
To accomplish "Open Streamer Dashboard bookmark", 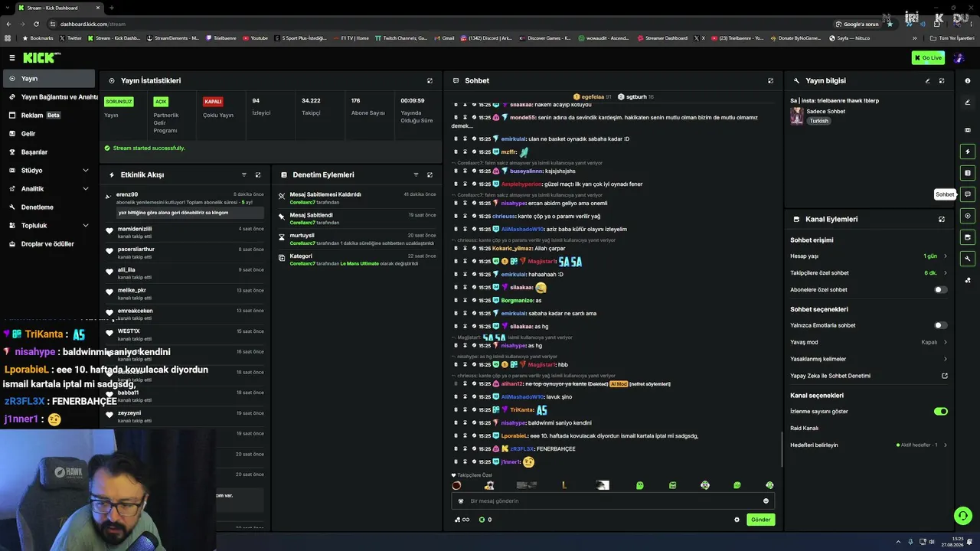I will 662,38.
